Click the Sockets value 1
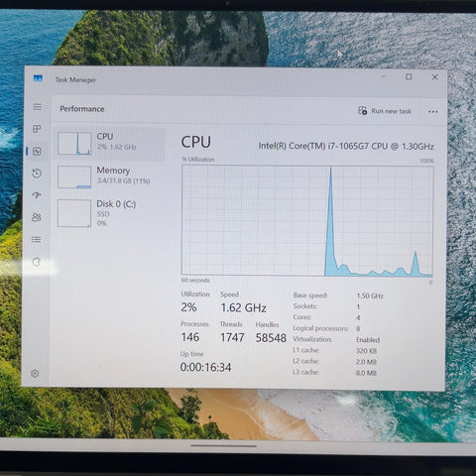The height and width of the screenshot is (476, 476). click(x=358, y=306)
